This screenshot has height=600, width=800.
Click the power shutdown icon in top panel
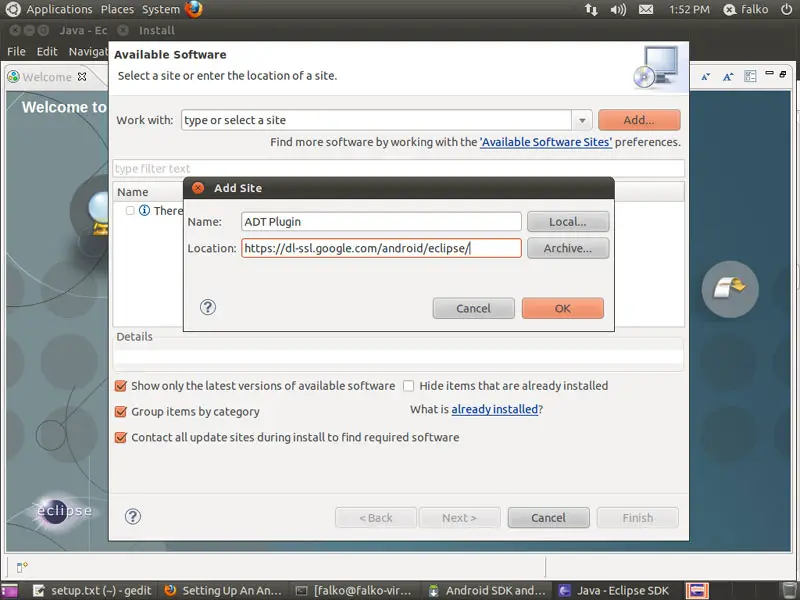(x=787, y=9)
